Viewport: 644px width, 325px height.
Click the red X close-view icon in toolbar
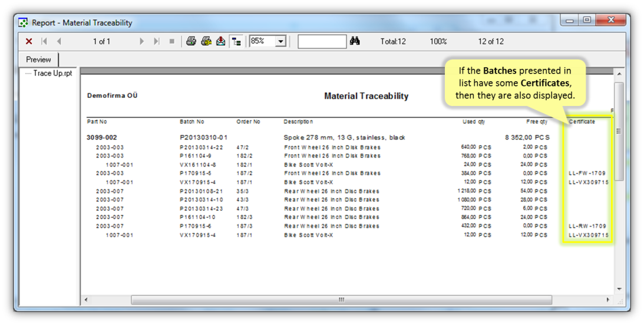(29, 41)
